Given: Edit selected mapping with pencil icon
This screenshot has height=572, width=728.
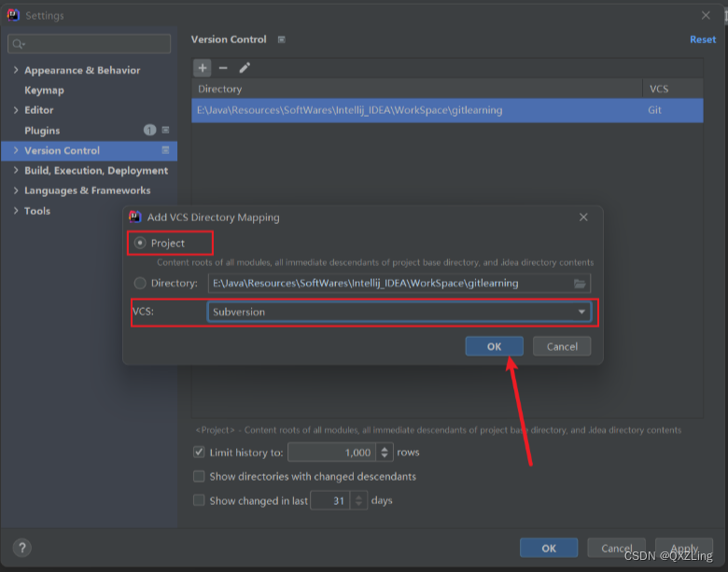Looking at the screenshot, I should coord(245,68).
